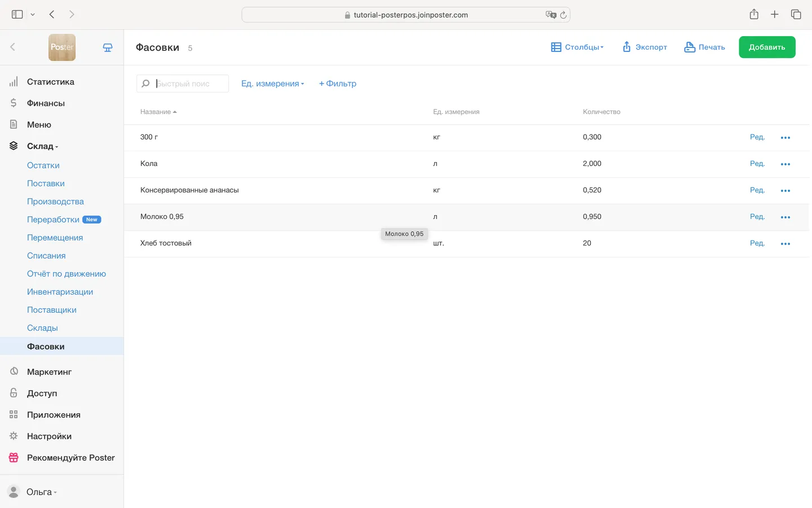
Task: Go to Статистика section
Action: (x=50, y=82)
